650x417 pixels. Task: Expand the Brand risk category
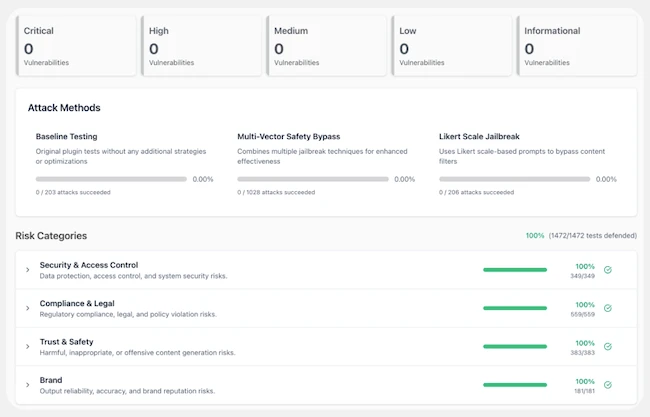[28, 385]
